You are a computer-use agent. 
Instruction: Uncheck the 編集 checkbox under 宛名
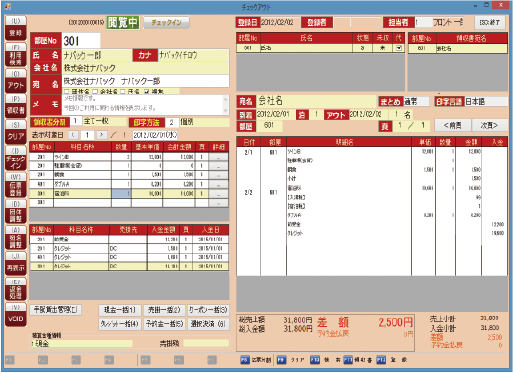tap(147, 91)
